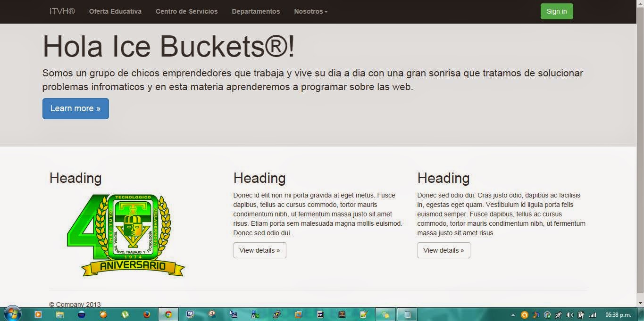Click the power plug icon in the tray
Viewport: 644px width, 321px height.
coord(581,314)
